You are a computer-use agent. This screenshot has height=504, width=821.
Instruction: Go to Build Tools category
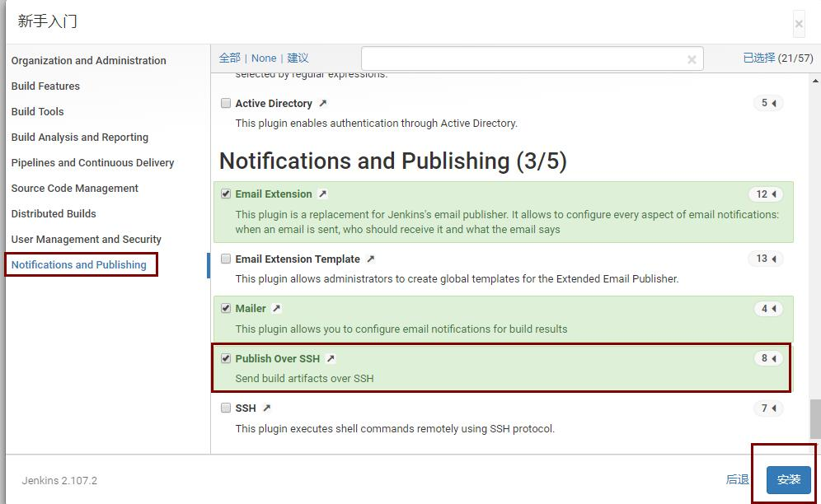[37, 111]
